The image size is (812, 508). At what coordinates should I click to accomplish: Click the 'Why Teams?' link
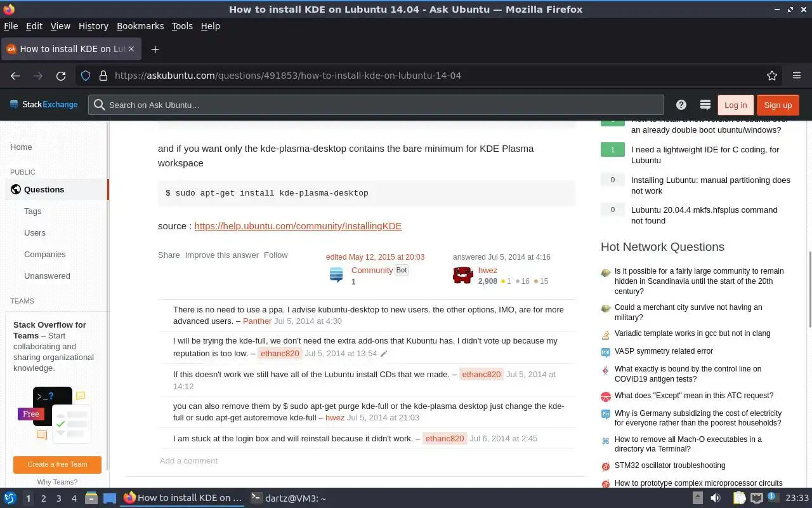(x=57, y=482)
